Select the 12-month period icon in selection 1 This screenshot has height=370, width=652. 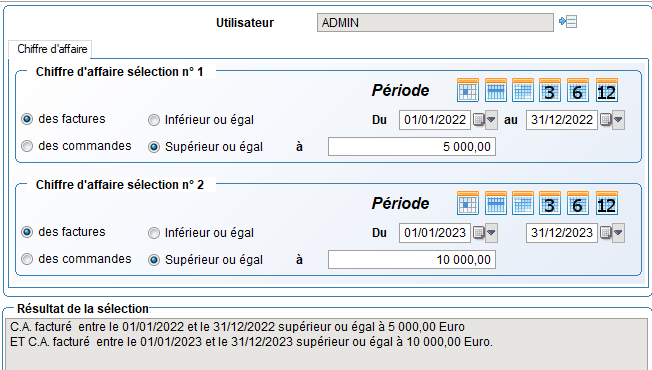tap(606, 90)
